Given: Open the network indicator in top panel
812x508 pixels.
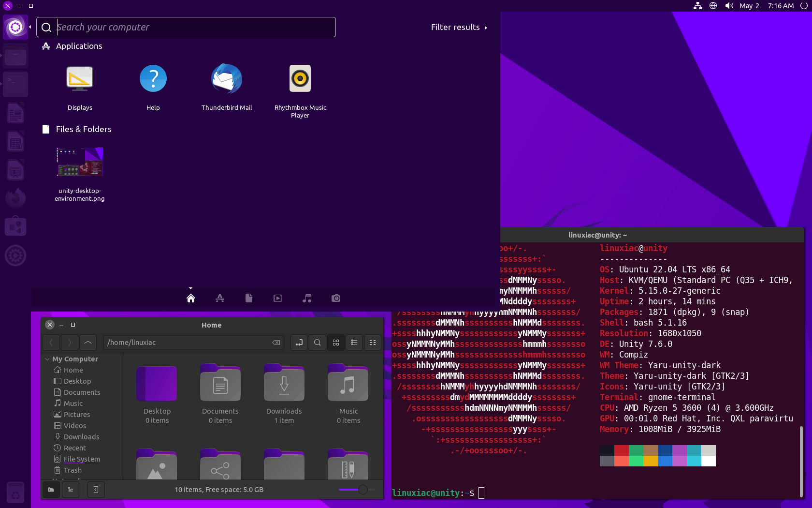Looking at the screenshot, I should pos(697,6).
